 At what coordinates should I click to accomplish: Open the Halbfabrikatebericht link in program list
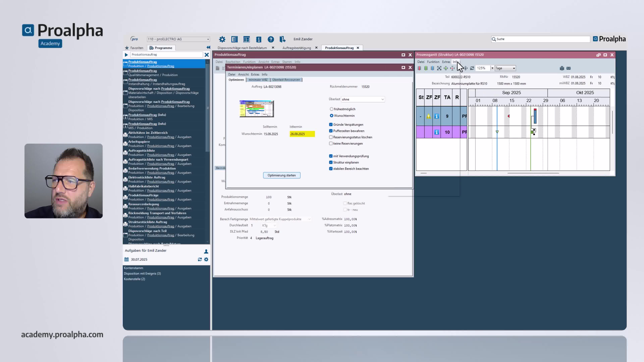(x=143, y=186)
